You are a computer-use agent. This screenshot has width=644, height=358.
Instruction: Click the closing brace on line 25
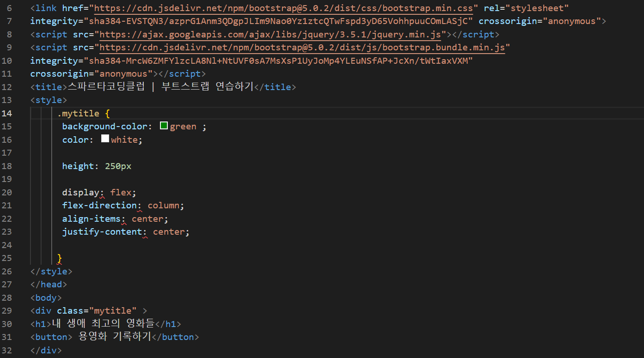coord(60,258)
